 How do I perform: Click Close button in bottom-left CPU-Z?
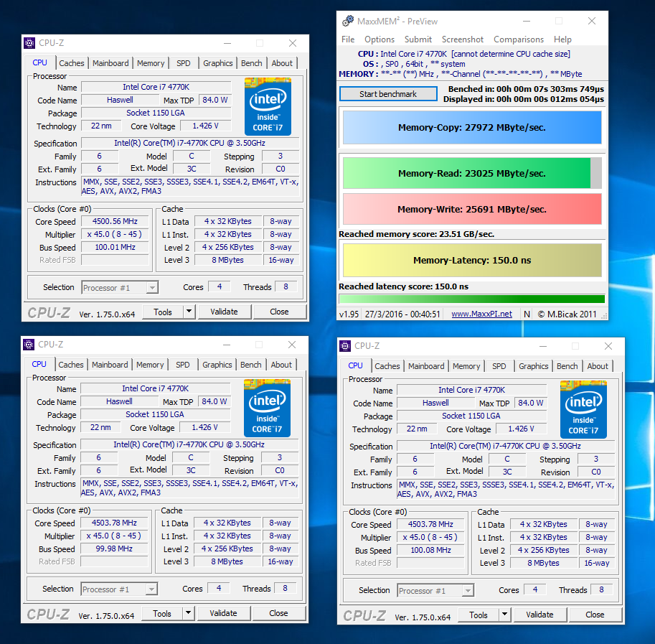278,613
